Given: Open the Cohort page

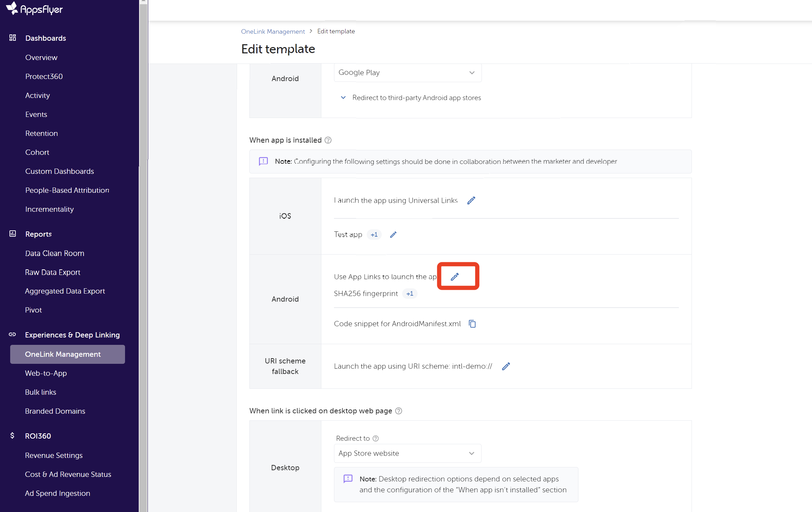Looking at the screenshot, I should pyautogui.click(x=37, y=152).
